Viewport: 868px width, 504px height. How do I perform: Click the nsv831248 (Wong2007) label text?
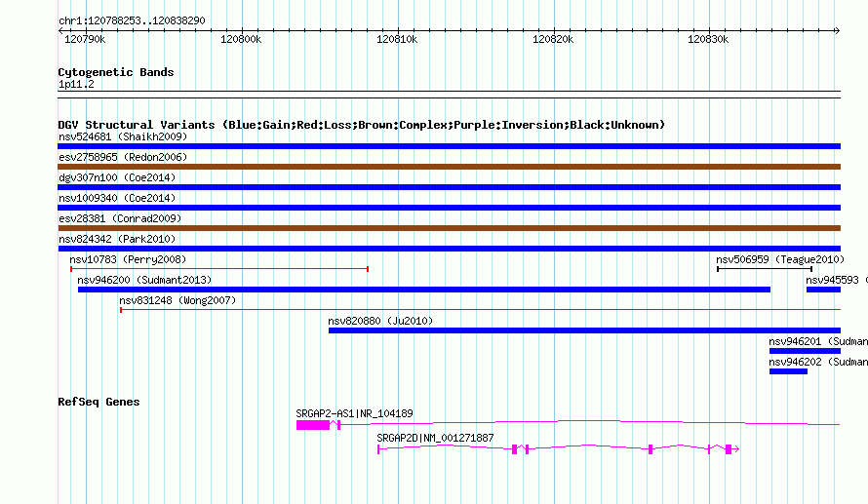pyautogui.click(x=178, y=300)
